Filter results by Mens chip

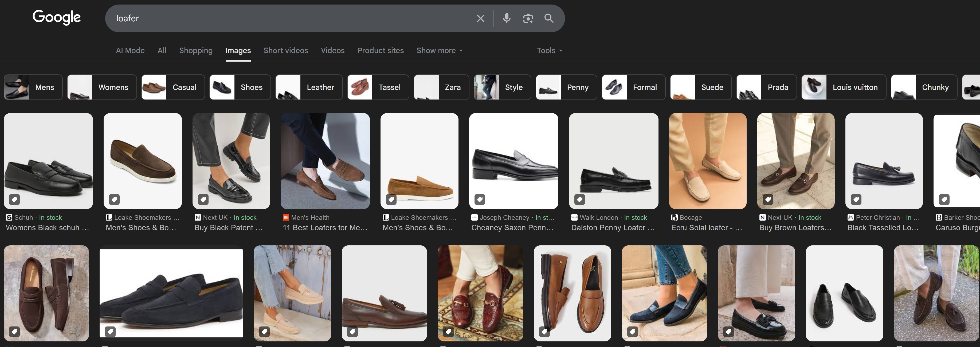[33, 87]
